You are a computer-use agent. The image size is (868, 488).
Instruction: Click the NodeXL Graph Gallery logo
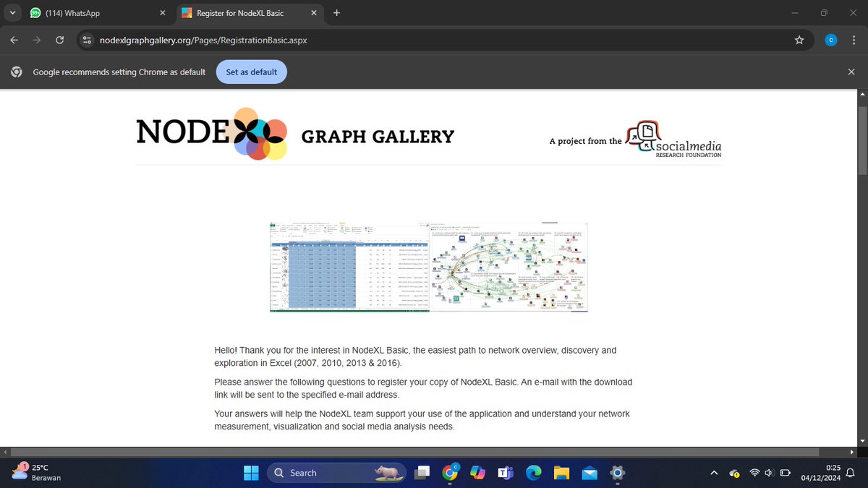[295, 134]
